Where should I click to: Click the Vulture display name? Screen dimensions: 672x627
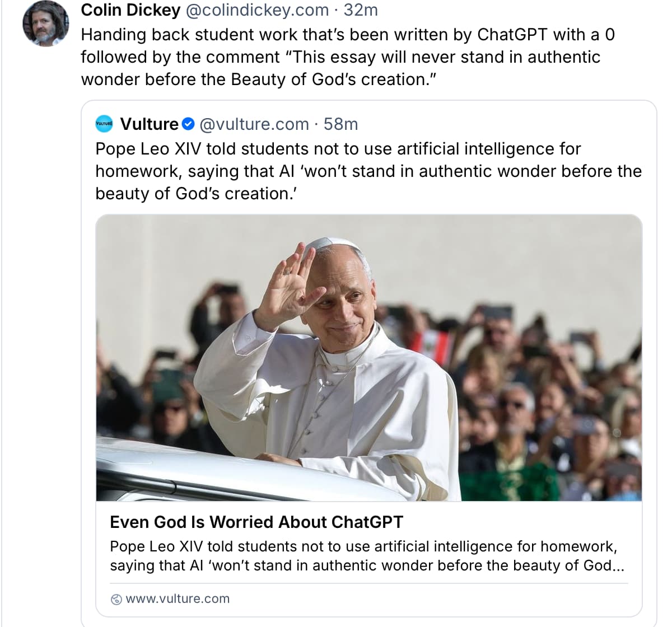pyautogui.click(x=149, y=124)
